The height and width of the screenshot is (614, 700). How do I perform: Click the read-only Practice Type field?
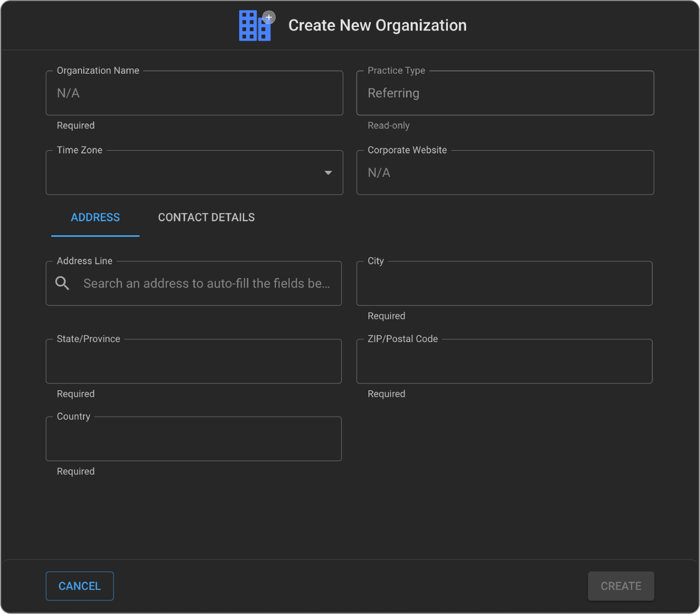tap(505, 93)
